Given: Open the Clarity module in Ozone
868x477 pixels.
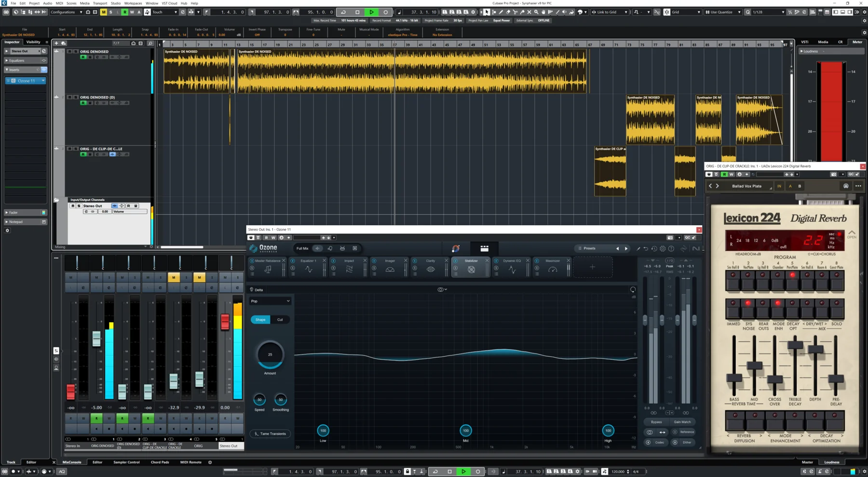Looking at the screenshot, I should (x=430, y=260).
